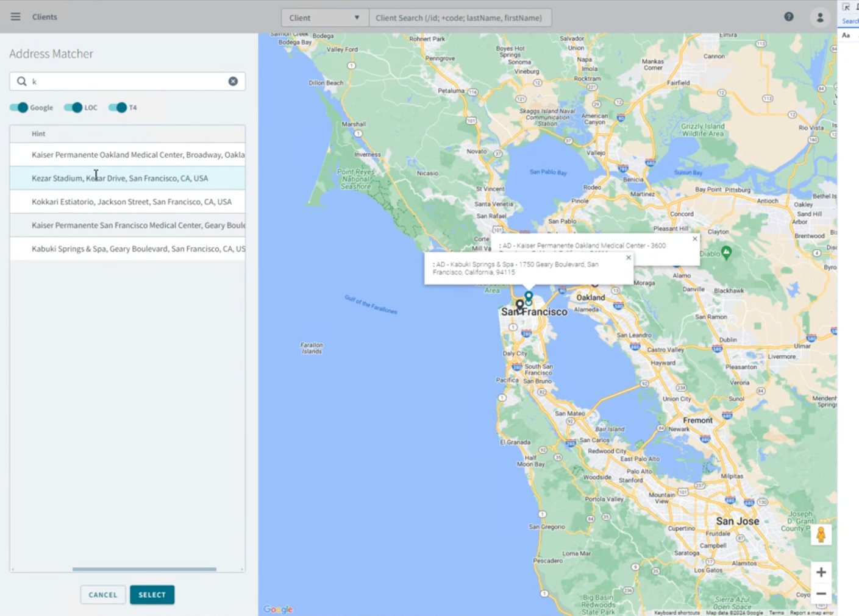Open the hamburger navigation menu
This screenshot has height=616, width=859.
click(15, 16)
